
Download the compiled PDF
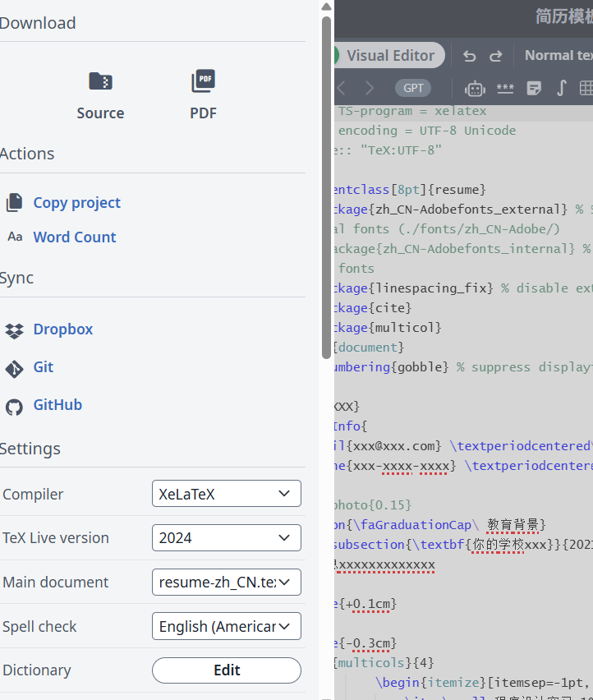tap(204, 95)
